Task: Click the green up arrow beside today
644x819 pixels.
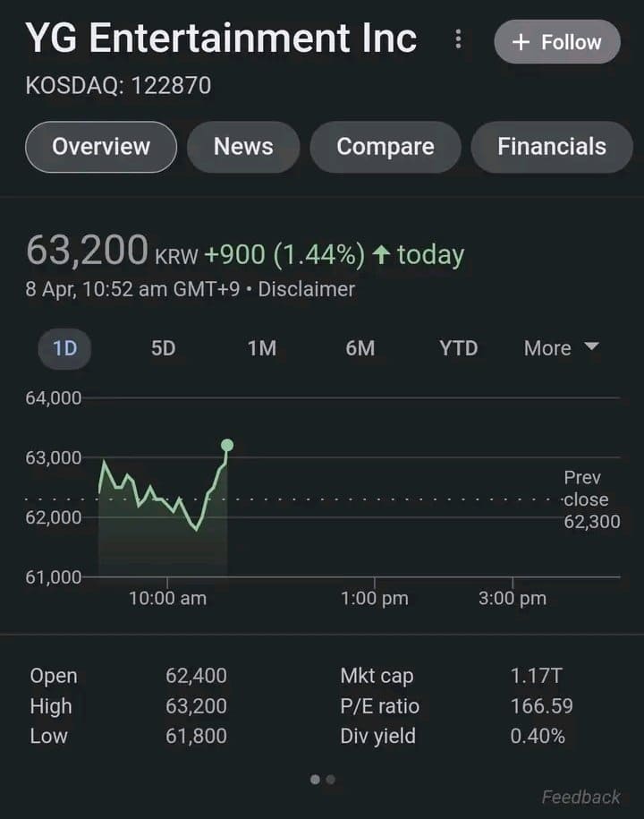Action: 382,255
